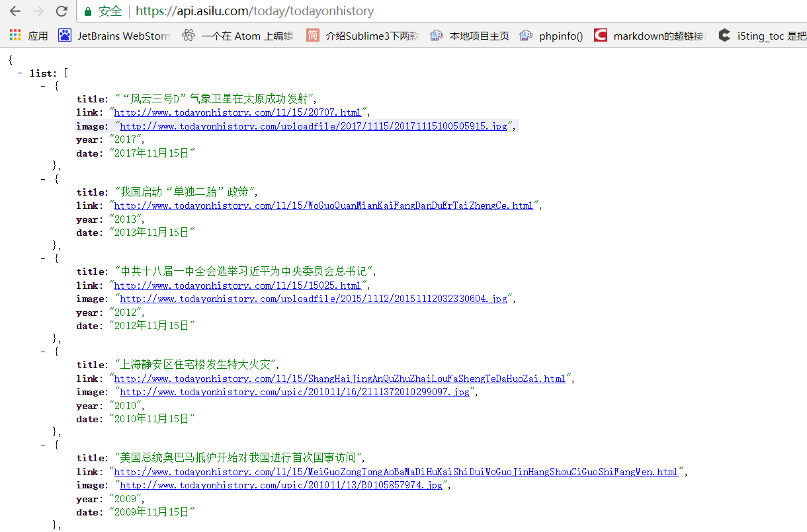This screenshot has width=807, height=532.
Task: Open the Atom editor bookmark
Action: pyautogui.click(x=238, y=36)
